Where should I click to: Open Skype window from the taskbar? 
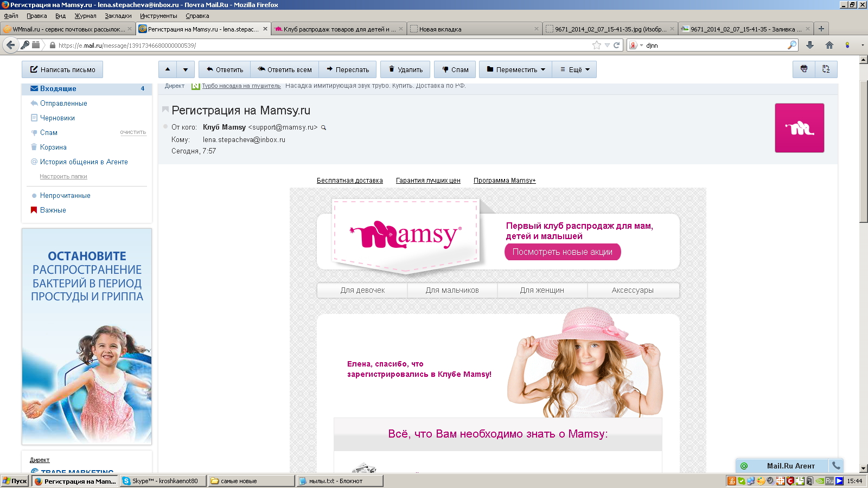click(x=163, y=481)
